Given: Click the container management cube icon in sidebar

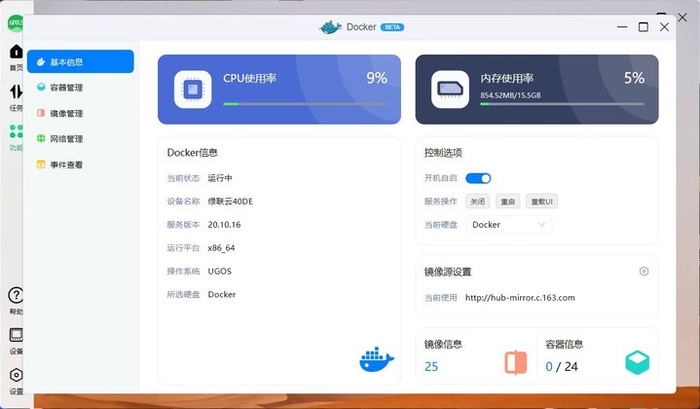Looking at the screenshot, I should tap(41, 87).
